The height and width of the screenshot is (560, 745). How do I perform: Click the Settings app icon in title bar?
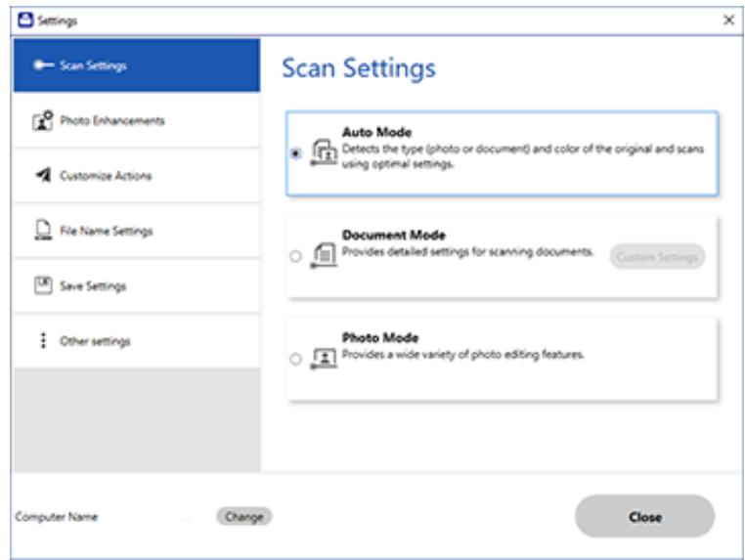[25, 21]
